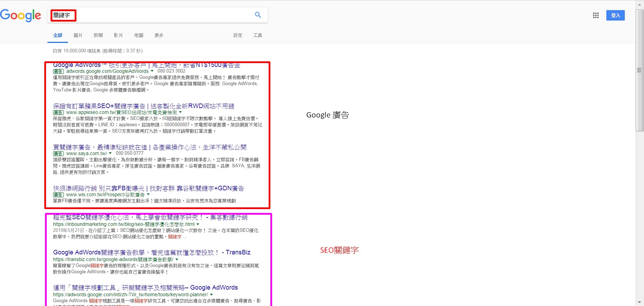The width and height of the screenshot is (644, 306).
Task: Switch to the 地圖 tab
Action: [x=139, y=35]
